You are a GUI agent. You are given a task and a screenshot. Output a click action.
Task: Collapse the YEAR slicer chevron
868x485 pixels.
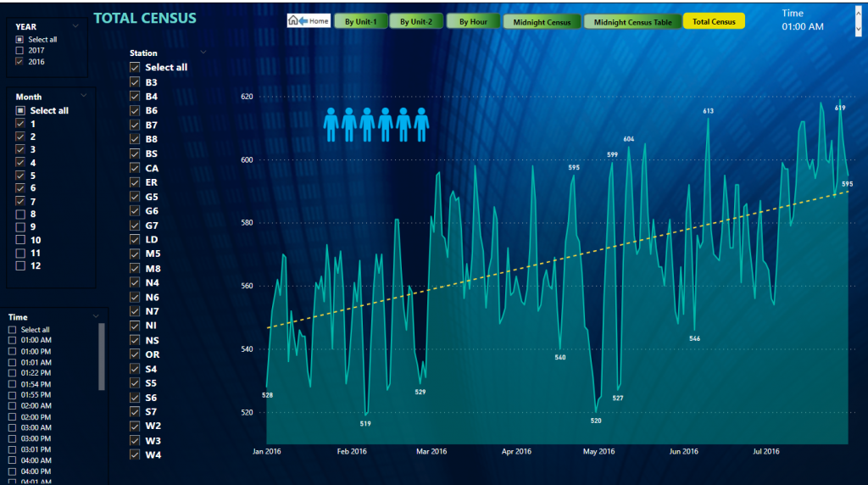pyautogui.click(x=75, y=26)
